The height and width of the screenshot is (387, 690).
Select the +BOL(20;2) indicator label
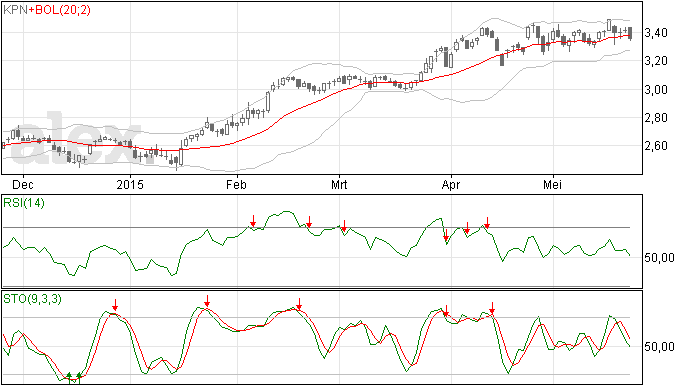pyautogui.click(x=59, y=10)
